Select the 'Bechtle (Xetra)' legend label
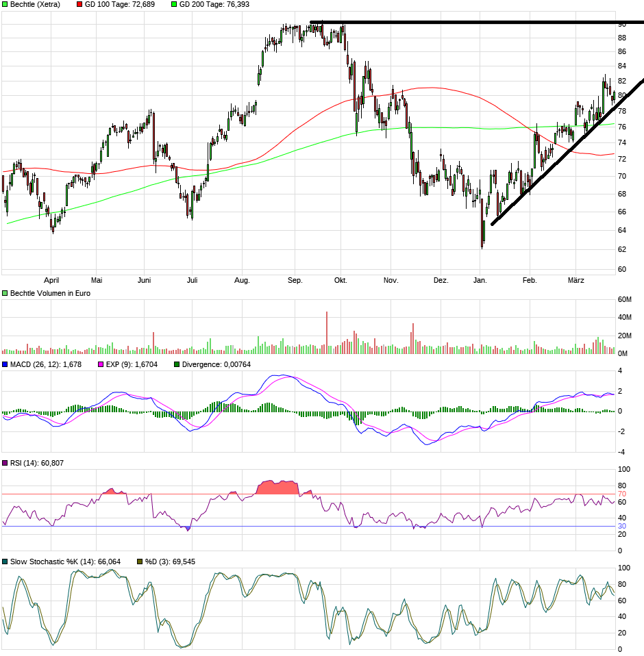This screenshot has height=656, width=644. click(x=35, y=5)
